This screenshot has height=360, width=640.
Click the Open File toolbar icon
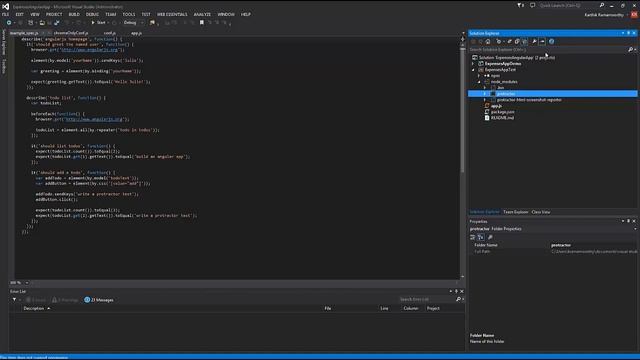point(42,23)
